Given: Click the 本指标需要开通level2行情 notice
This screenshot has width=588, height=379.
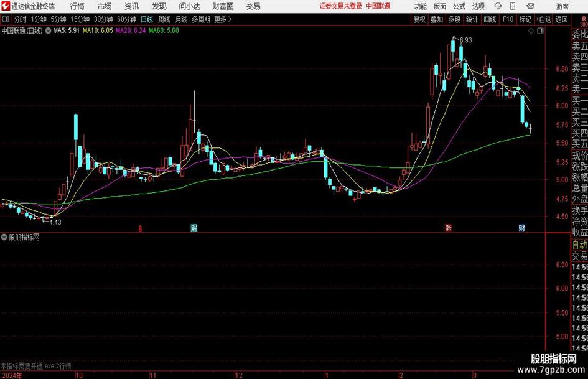Looking at the screenshot, I should (36, 366).
